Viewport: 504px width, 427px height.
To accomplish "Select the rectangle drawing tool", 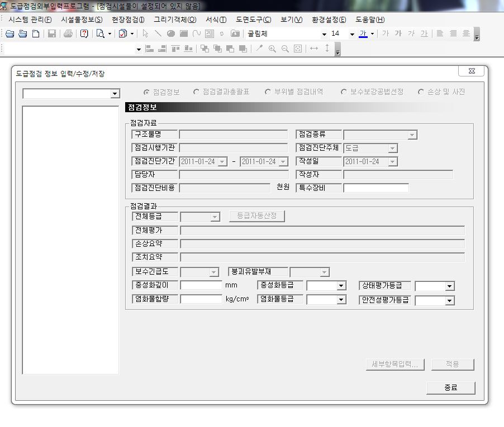I will point(183,33).
